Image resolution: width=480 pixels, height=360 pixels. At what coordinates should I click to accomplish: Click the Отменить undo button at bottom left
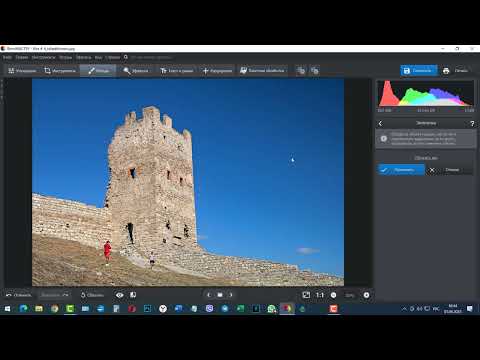19,295
